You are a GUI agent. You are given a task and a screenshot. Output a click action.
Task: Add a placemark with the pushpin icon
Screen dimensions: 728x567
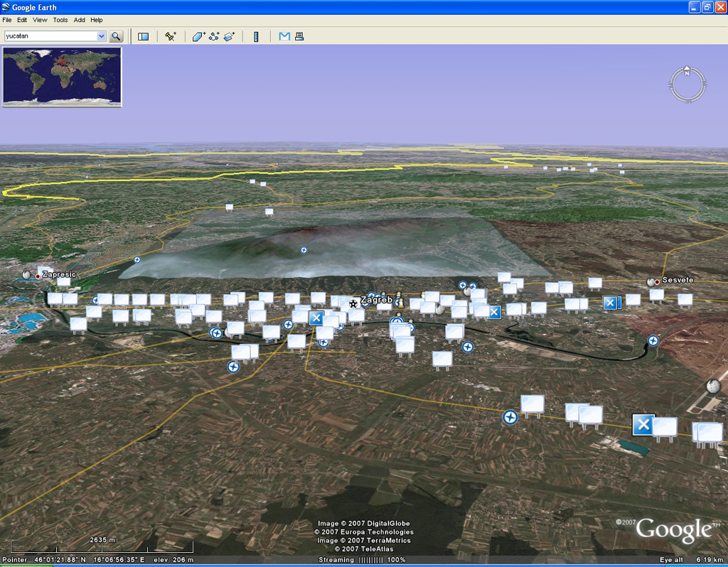pyautogui.click(x=170, y=36)
